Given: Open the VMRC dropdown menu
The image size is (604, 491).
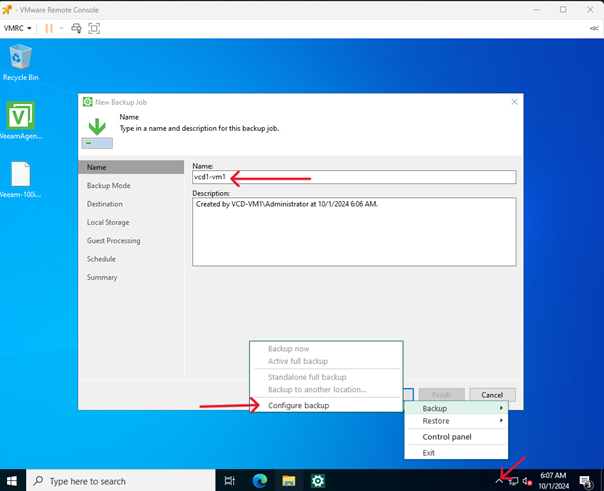Looking at the screenshot, I should tap(18, 28).
